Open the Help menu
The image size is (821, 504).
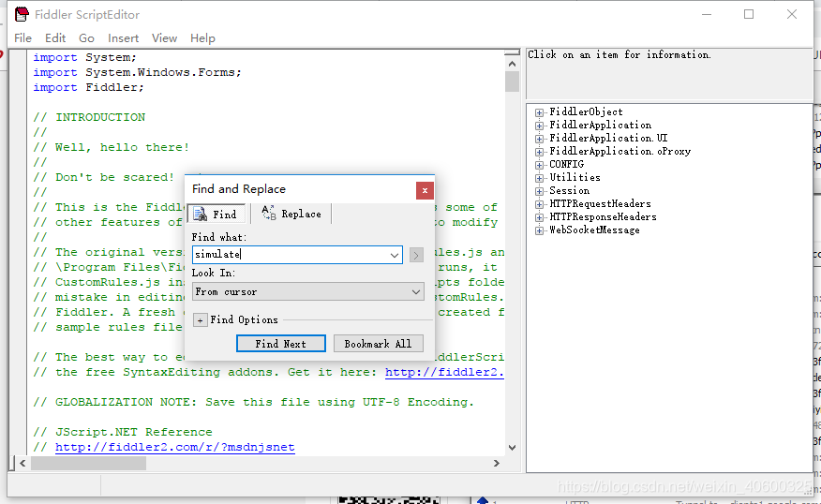pos(202,38)
